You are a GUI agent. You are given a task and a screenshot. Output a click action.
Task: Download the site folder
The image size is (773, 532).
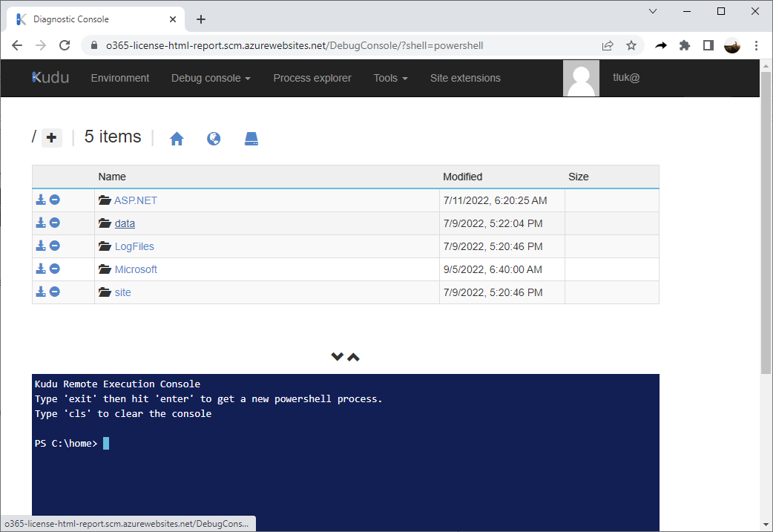40,292
